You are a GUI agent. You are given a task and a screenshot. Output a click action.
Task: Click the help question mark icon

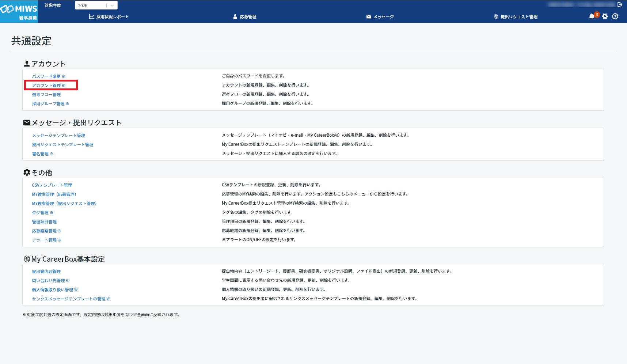click(615, 16)
